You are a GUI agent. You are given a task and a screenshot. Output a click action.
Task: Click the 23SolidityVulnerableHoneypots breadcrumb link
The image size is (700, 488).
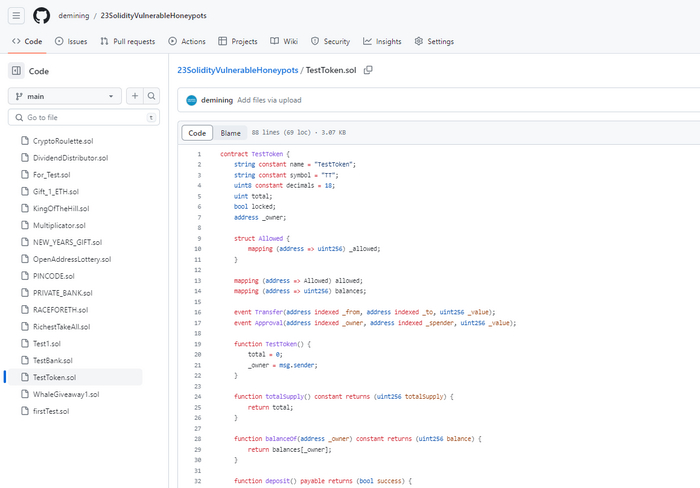click(x=237, y=70)
